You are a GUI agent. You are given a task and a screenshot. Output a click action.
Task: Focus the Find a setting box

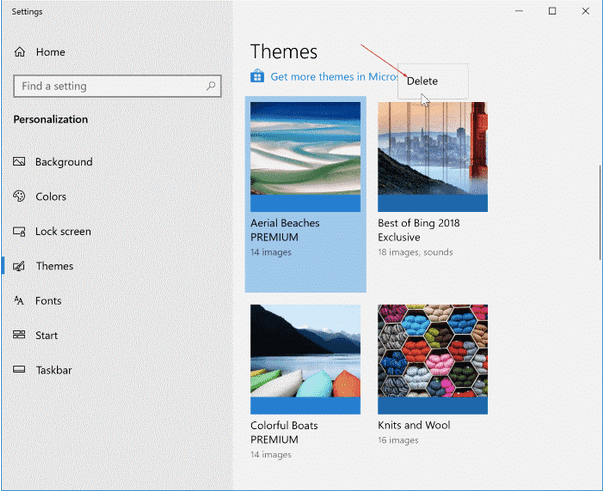coord(117,86)
